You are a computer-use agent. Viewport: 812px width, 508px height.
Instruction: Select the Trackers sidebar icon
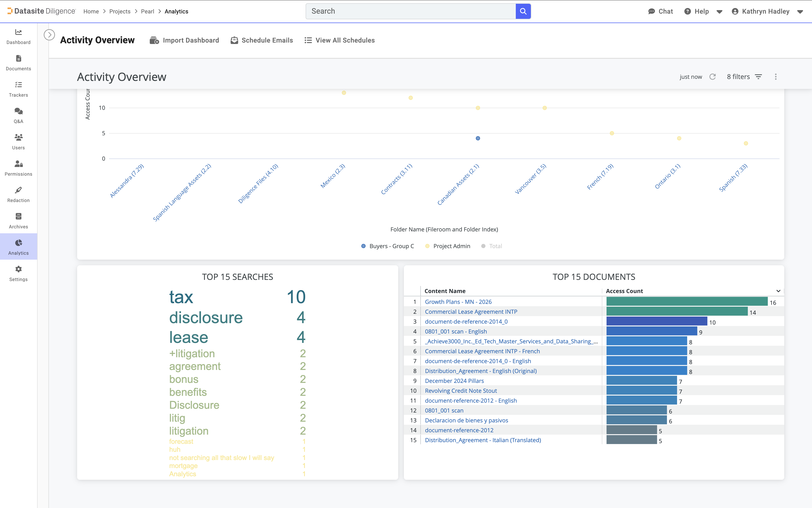tap(19, 89)
